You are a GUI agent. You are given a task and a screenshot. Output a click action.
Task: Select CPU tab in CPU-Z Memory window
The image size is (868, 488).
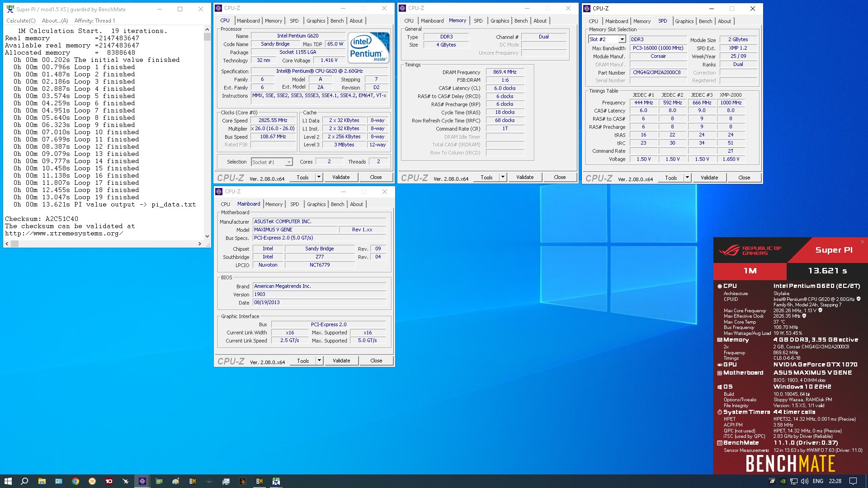(x=409, y=21)
